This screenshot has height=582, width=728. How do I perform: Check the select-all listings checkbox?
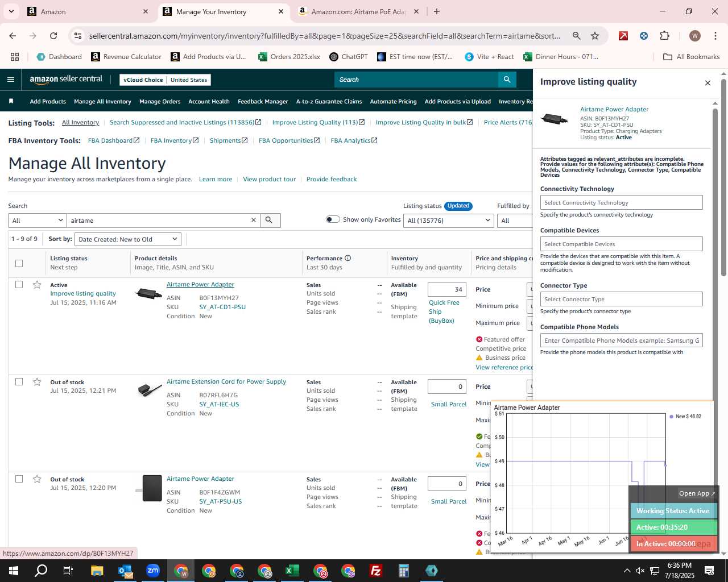click(x=19, y=263)
